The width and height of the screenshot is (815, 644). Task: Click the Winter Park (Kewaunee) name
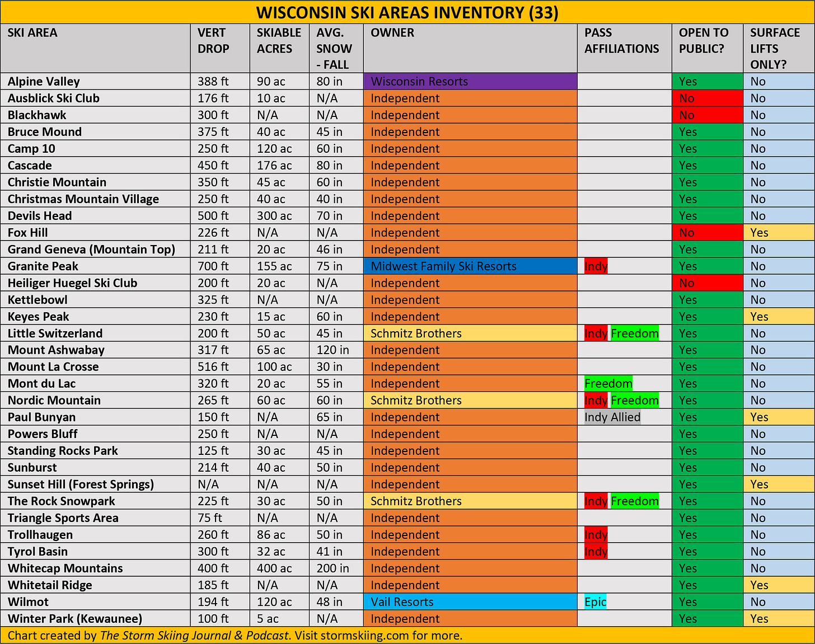click(x=74, y=618)
